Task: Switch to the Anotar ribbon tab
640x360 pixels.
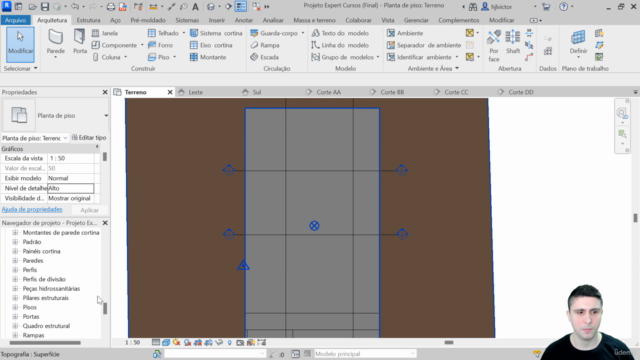Action: click(244, 20)
